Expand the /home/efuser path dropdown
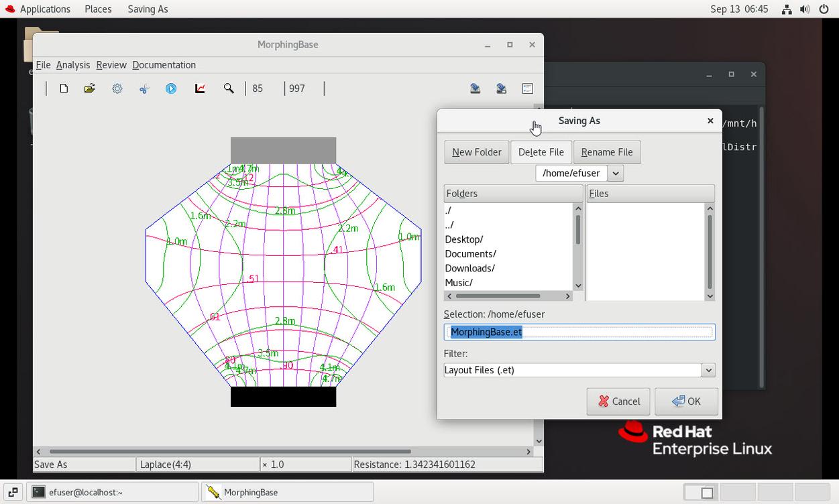 coord(615,173)
